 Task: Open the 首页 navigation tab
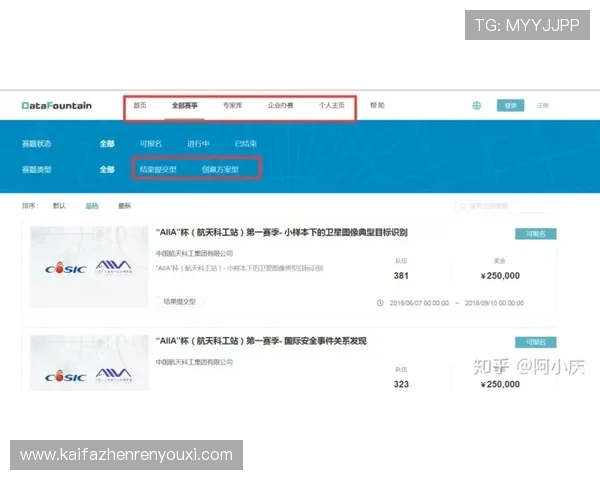(x=140, y=105)
